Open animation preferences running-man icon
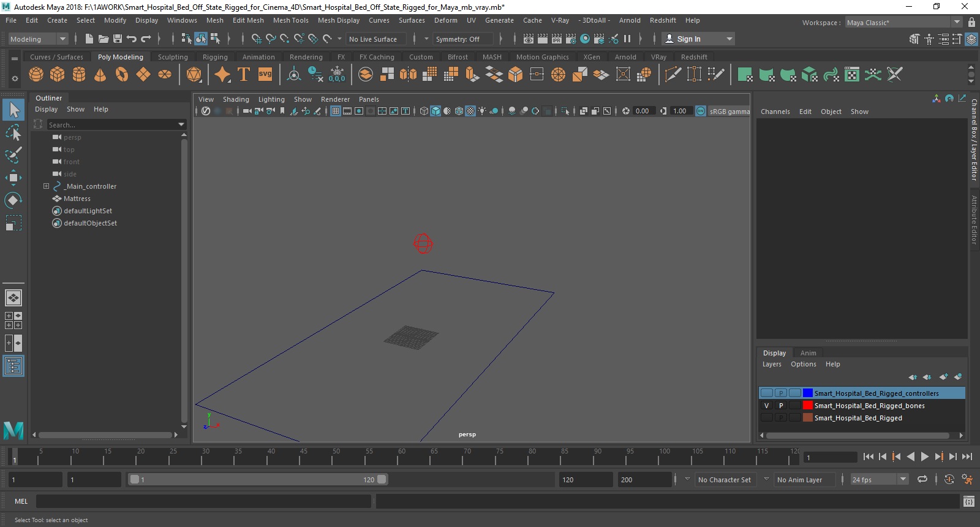Viewport: 980px width, 527px height. 967,480
